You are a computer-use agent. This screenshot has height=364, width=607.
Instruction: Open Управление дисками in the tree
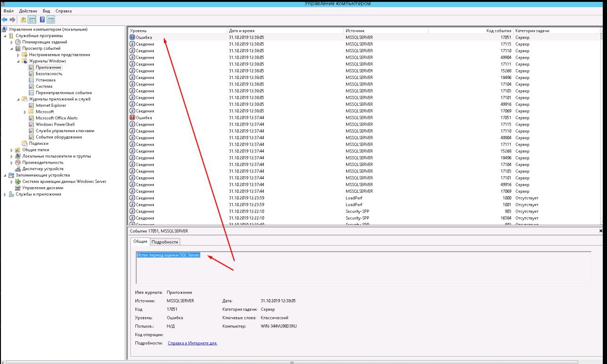tap(43, 188)
